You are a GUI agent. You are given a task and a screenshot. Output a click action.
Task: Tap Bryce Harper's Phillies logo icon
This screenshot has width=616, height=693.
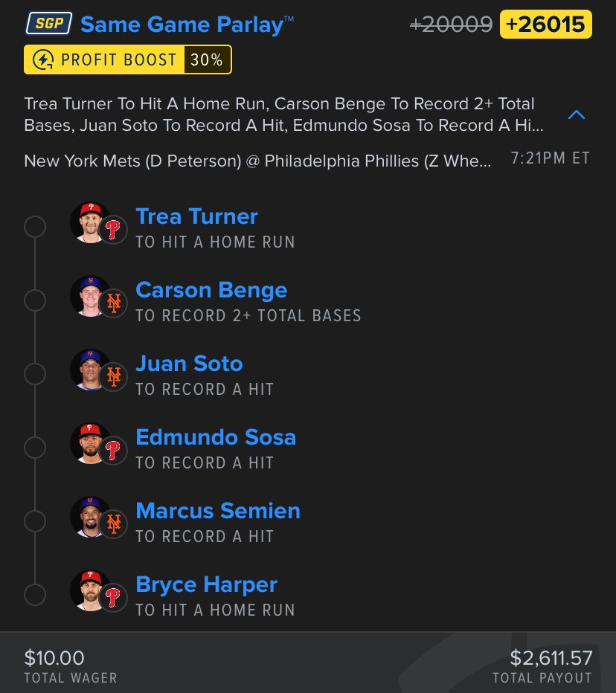click(113, 598)
